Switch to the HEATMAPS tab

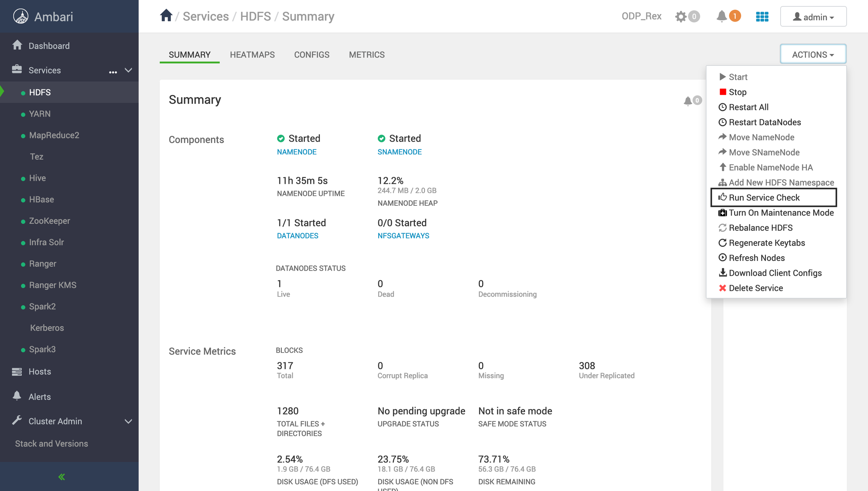click(252, 55)
